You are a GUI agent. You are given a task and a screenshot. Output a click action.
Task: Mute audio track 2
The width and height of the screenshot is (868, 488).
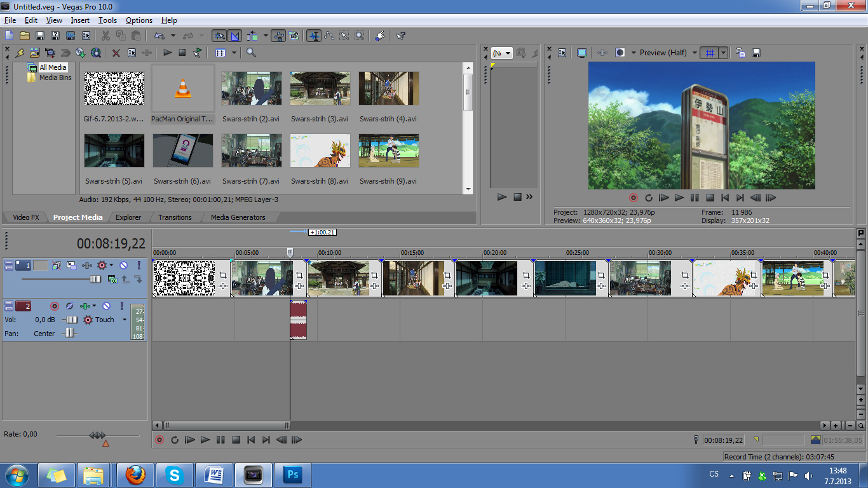coord(106,306)
